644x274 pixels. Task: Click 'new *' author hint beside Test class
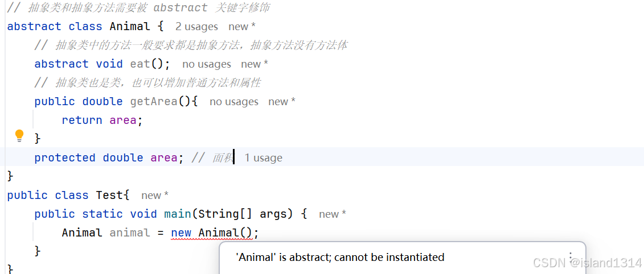click(155, 195)
